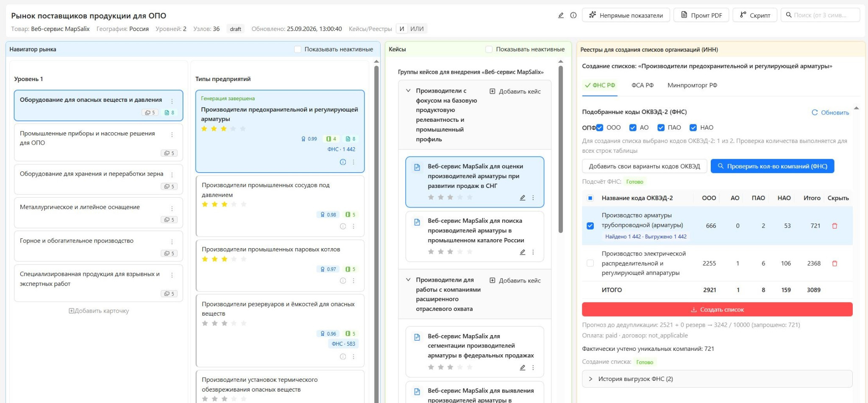Delete row Производство арматуры трубопроводной with trash icon
The height and width of the screenshot is (403, 868).
835,226
